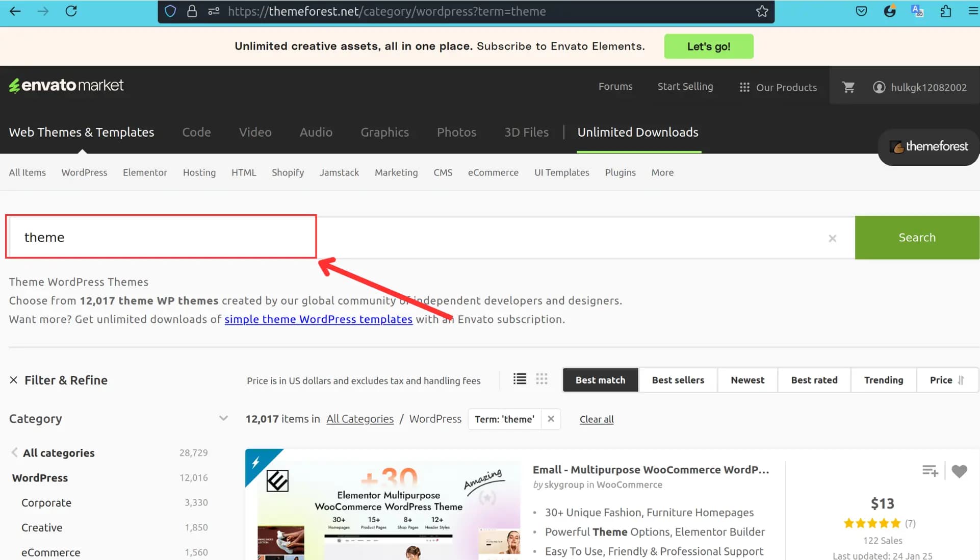
Task: Open the UI Templates category link
Action: pos(561,172)
